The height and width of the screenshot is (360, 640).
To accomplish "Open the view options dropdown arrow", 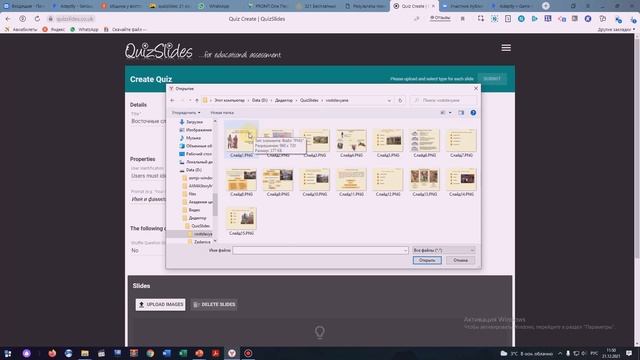I will coord(450,113).
